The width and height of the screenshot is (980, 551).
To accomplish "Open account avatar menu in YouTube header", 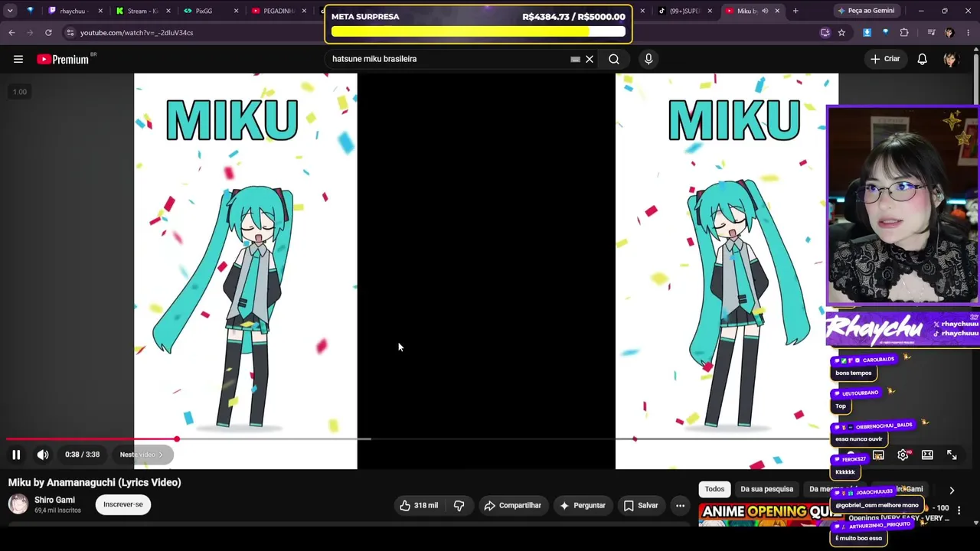I will 950,59.
